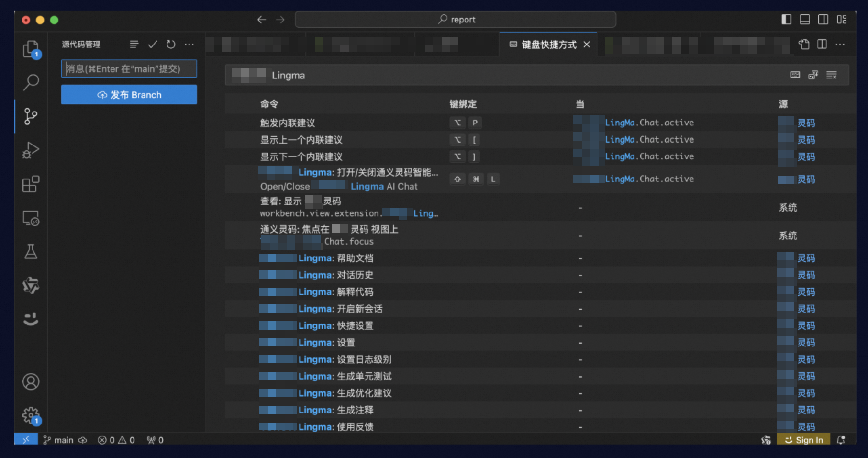This screenshot has height=458, width=868.
Task: Select the 键盘快捷方式 tab
Action: 548,45
